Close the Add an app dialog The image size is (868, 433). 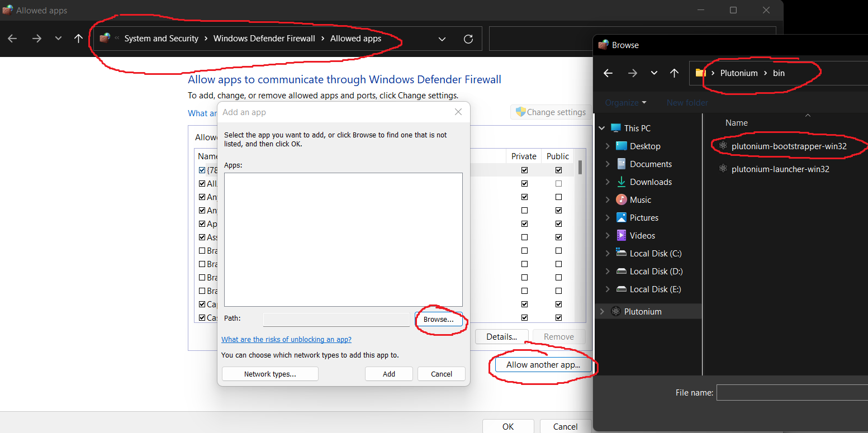pos(458,112)
